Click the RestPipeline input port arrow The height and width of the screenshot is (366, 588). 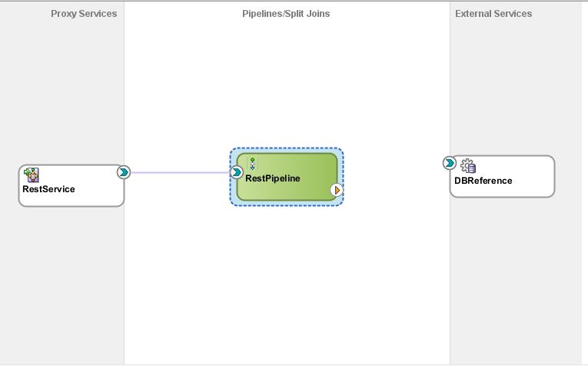(x=237, y=172)
